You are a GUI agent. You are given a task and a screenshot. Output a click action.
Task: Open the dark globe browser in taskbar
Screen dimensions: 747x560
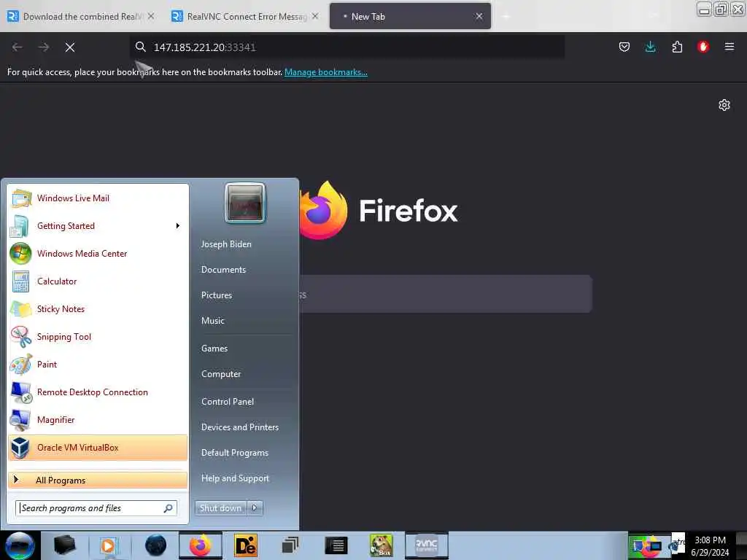(156, 545)
